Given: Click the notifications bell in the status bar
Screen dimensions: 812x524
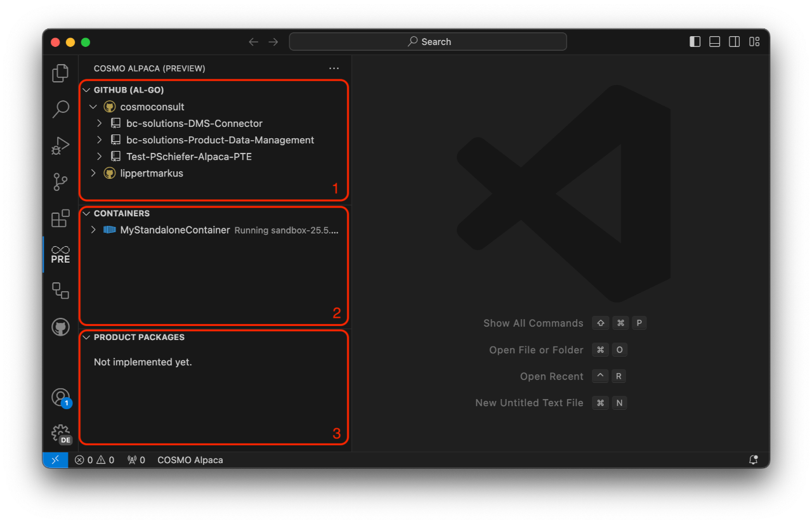Looking at the screenshot, I should pos(754,459).
